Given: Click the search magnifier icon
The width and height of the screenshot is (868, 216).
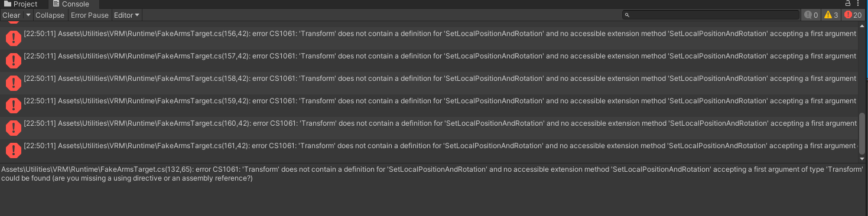Looking at the screenshot, I should point(628,15).
